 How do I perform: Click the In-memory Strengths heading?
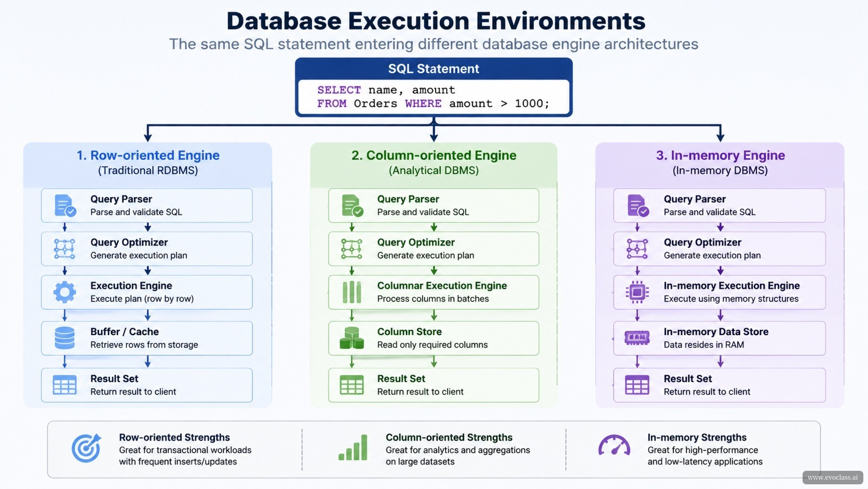[x=697, y=438]
